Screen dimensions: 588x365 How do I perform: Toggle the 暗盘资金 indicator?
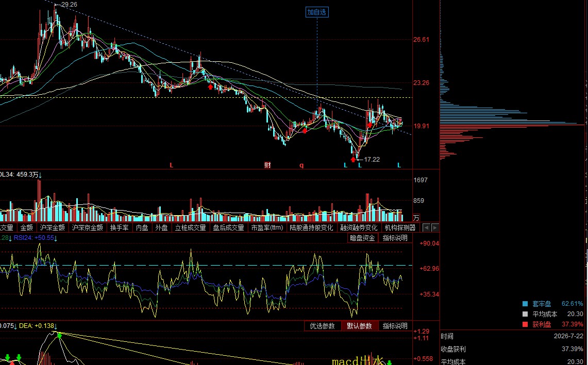pos(362,238)
